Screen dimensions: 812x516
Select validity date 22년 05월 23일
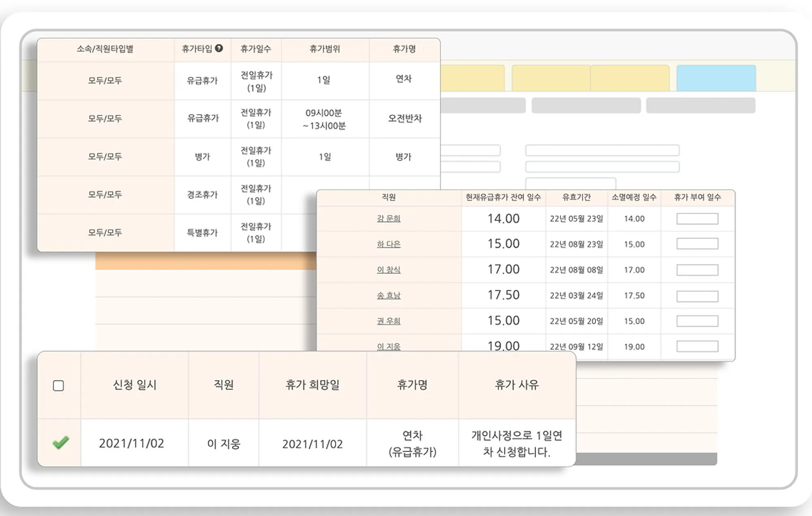[577, 219]
